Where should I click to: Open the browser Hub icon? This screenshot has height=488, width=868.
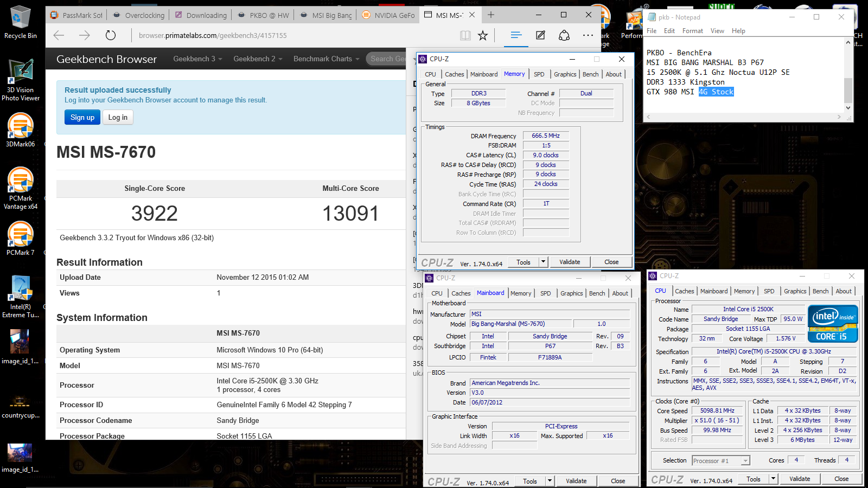tap(516, 35)
